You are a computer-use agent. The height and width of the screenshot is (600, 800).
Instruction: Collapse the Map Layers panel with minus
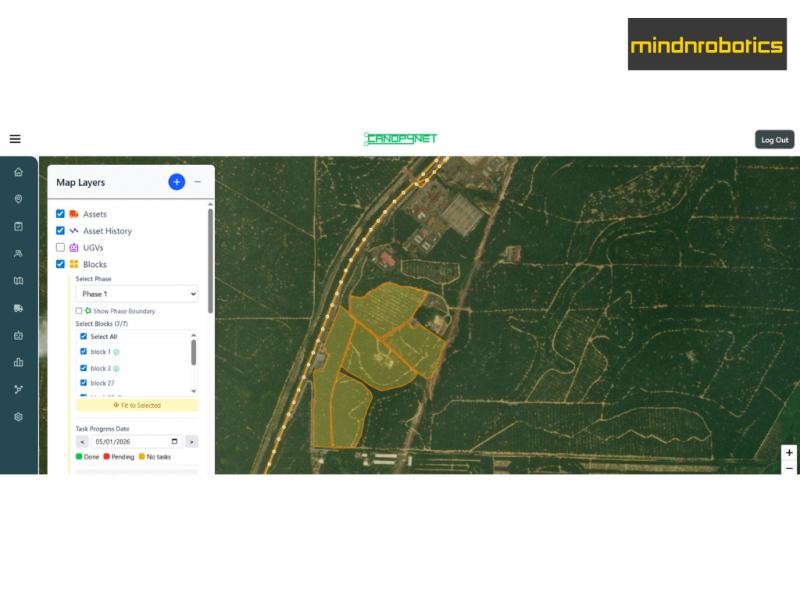tap(198, 182)
